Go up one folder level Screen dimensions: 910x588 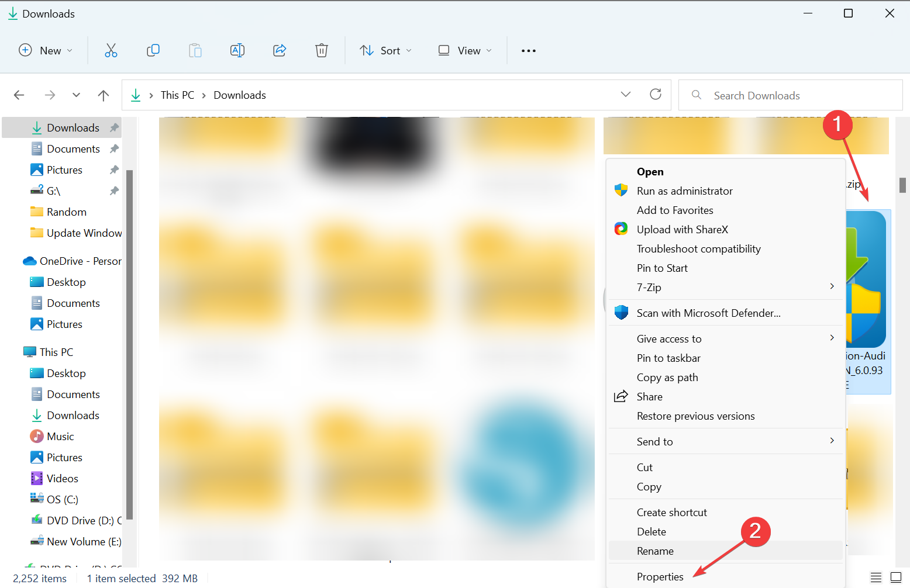pyautogui.click(x=104, y=95)
